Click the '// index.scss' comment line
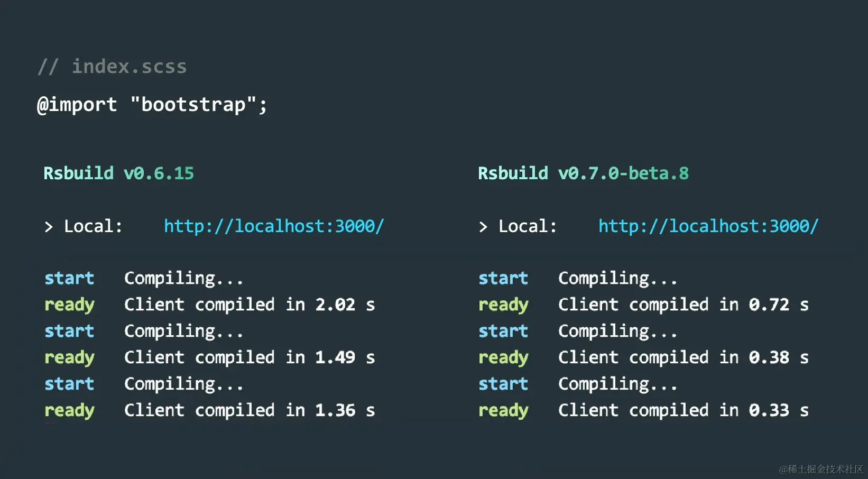Screen dimensions: 868x479 coord(112,67)
